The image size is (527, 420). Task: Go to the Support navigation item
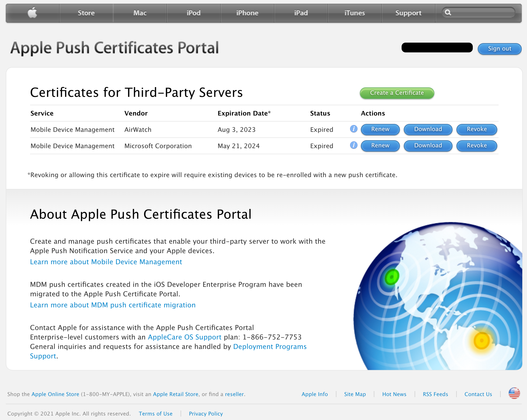(x=408, y=13)
